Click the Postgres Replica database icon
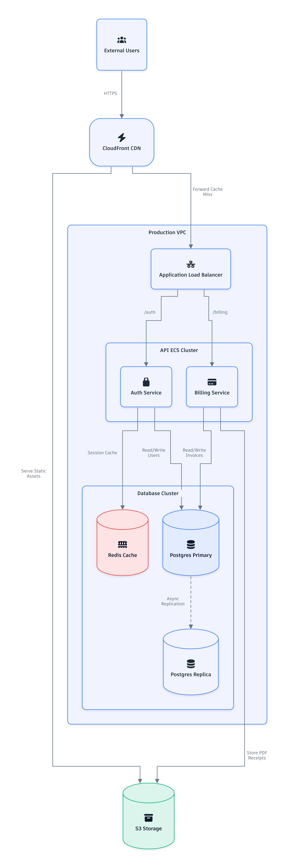291x868 pixels. (191, 663)
